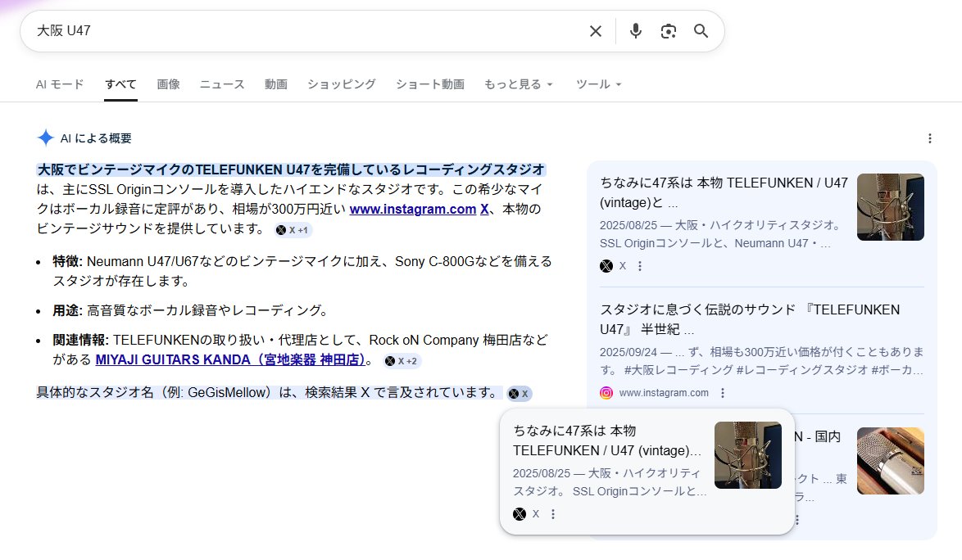
Task: Open スタジオに息づく伝説のサウンド source card title
Action: coord(750,319)
